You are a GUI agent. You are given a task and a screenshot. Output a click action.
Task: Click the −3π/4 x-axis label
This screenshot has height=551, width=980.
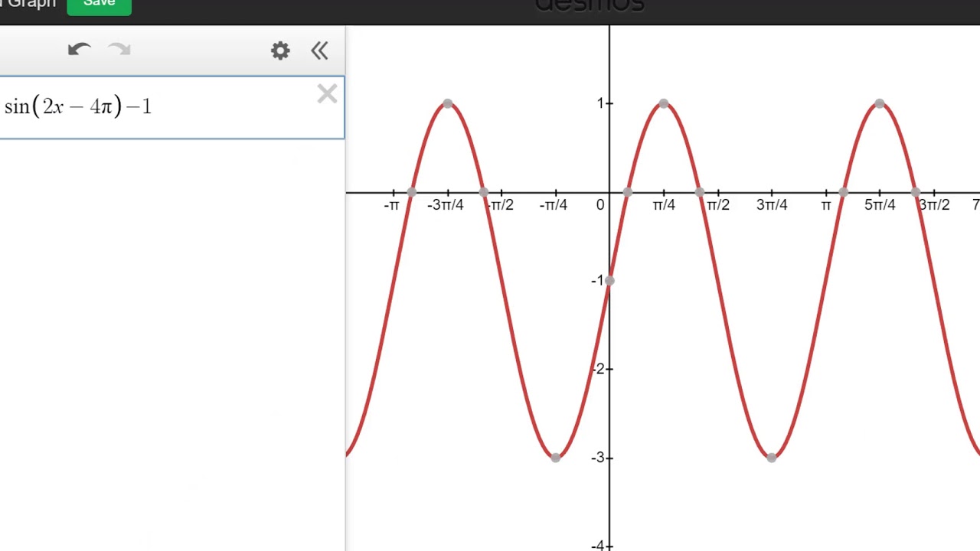[445, 205]
